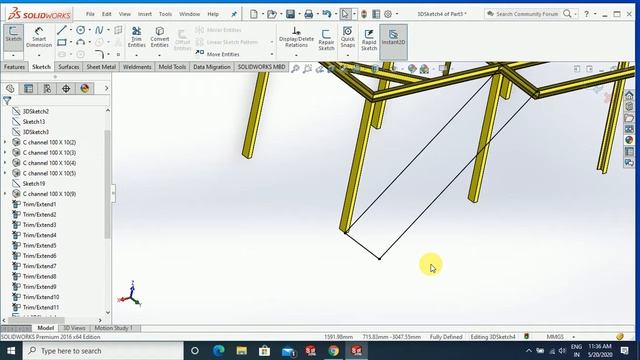Expand manager tabs with right chevron
Image resolution: width=640 pixels, height=360 pixels.
coord(106,88)
